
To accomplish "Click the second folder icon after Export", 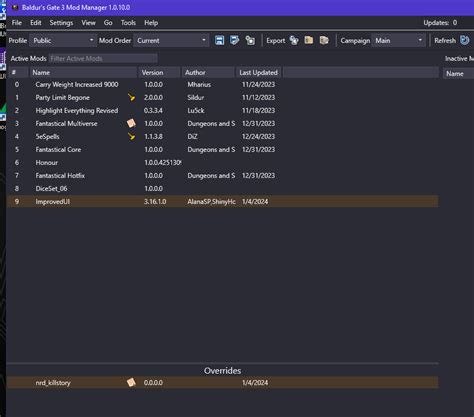I will pos(324,40).
